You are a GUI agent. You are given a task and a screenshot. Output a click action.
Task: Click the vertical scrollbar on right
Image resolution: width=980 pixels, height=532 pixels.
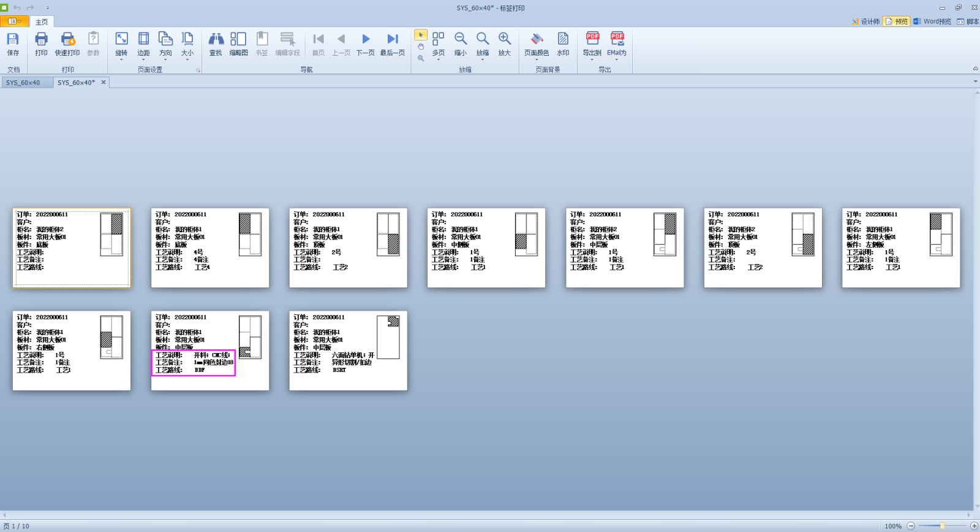tap(976, 299)
